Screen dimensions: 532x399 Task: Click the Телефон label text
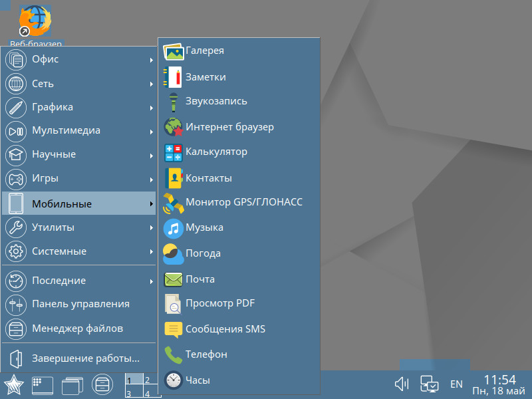coord(206,354)
